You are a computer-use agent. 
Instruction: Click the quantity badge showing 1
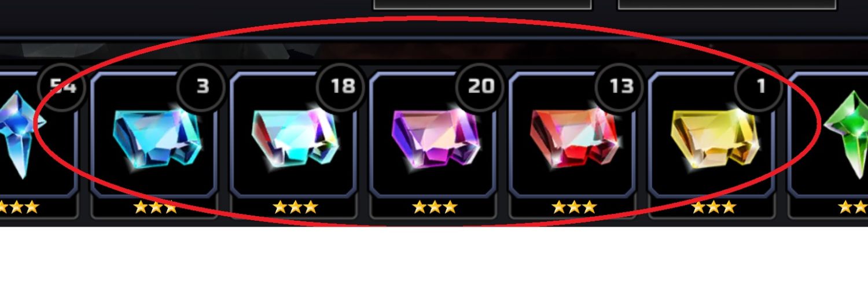[x=760, y=87]
